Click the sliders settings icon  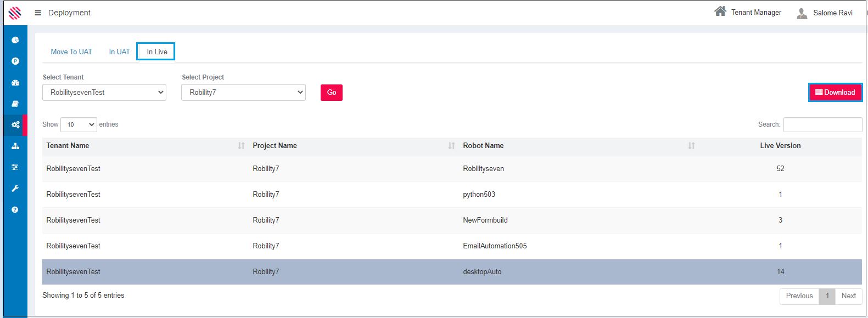15,167
